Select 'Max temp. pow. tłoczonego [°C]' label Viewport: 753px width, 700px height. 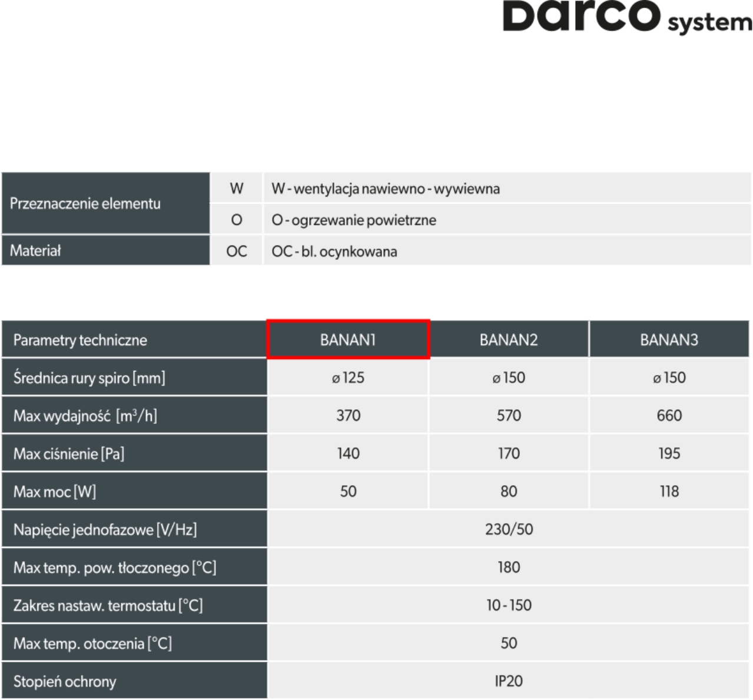(x=134, y=567)
